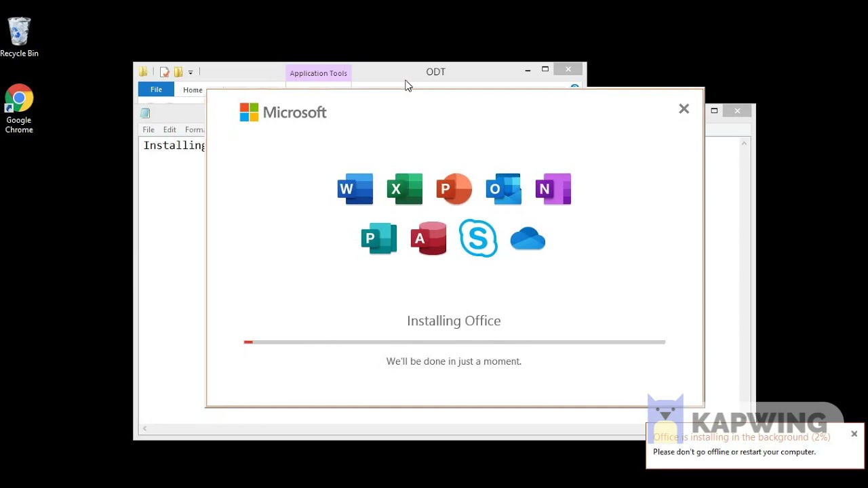The image size is (868, 488).
Task: Click the Skype for Business icon
Action: click(x=478, y=238)
